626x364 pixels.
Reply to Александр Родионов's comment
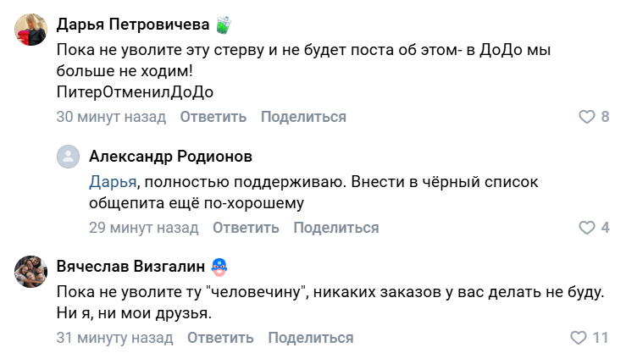point(246,228)
